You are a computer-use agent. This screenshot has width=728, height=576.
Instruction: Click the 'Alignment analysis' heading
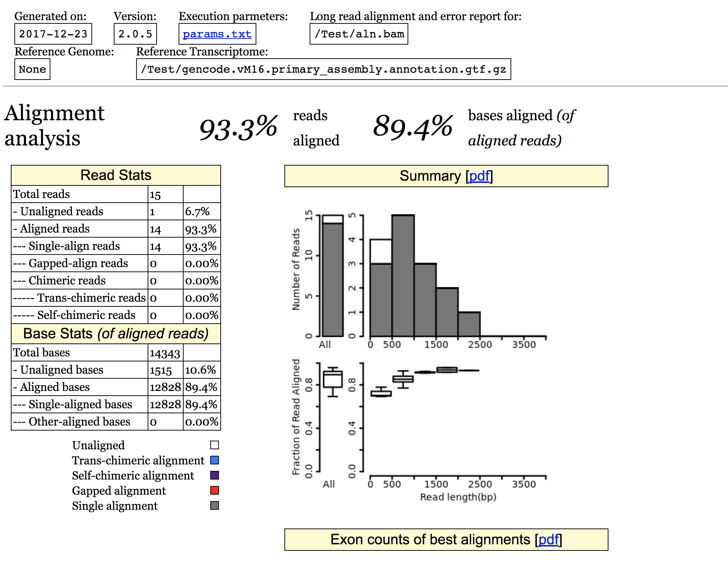(54, 126)
